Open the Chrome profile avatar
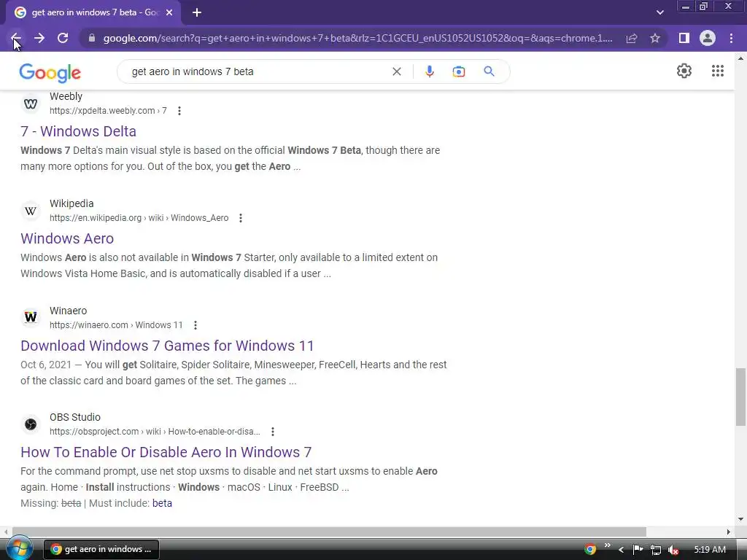 coord(708,38)
